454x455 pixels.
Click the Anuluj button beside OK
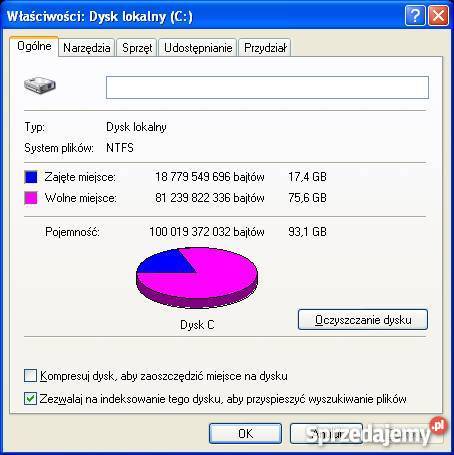click(x=326, y=433)
